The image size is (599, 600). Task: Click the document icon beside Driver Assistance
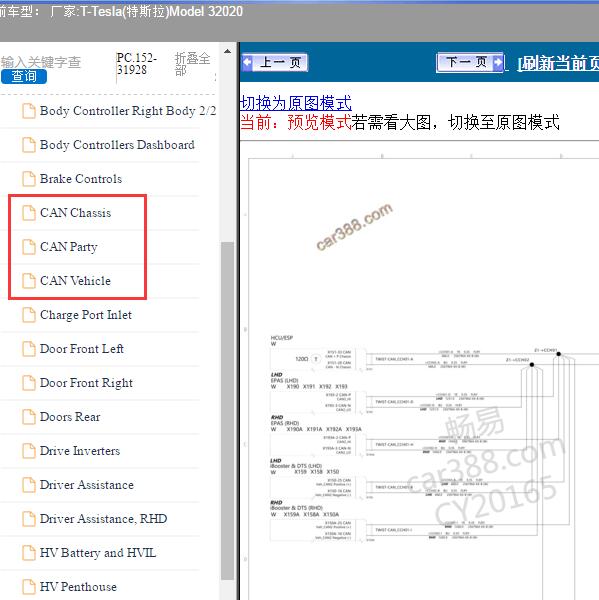click(29, 485)
